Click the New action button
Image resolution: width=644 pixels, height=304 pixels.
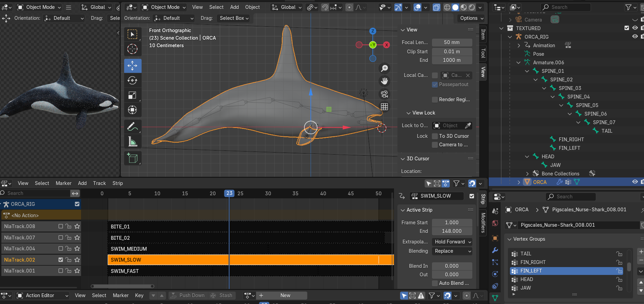[285, 295]
